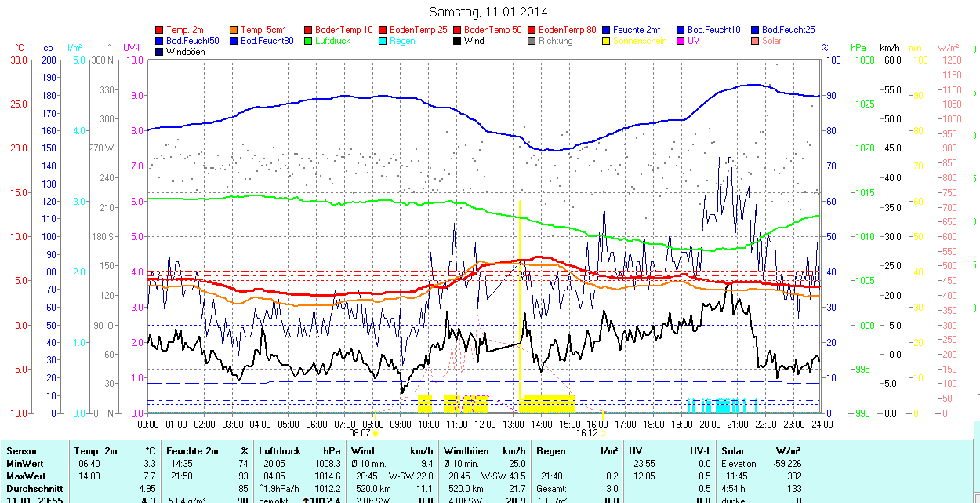Select the yellow Sonnenschein legend marker
The image size is (980, 503).
(607, 41)
